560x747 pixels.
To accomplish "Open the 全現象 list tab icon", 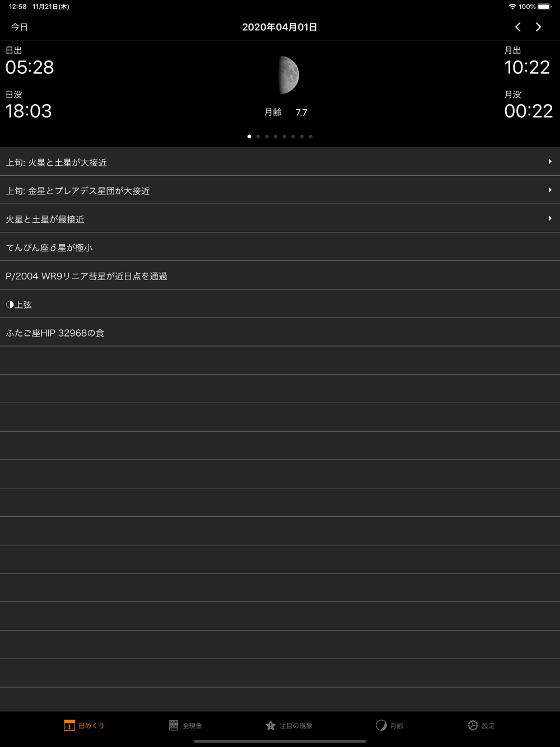I will pos(174,725).
